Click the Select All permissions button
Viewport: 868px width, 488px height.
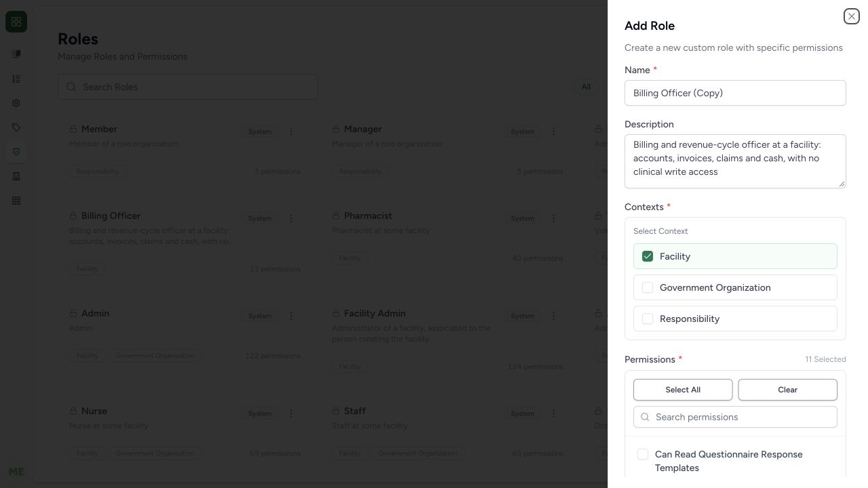pyautogui.click(x=683, y=390)
